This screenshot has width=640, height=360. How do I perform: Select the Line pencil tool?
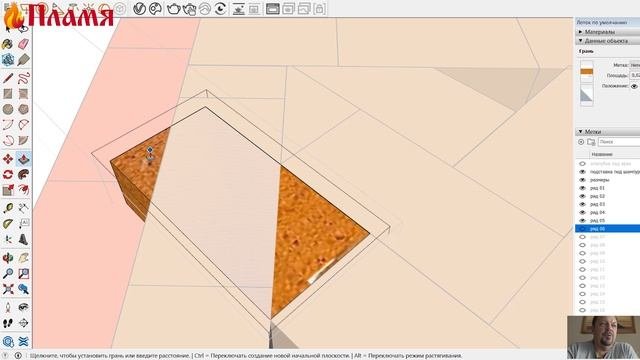8,78
